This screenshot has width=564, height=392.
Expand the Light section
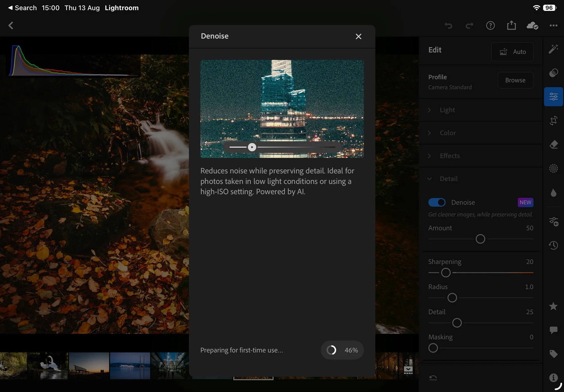click(x=481, y=110)
